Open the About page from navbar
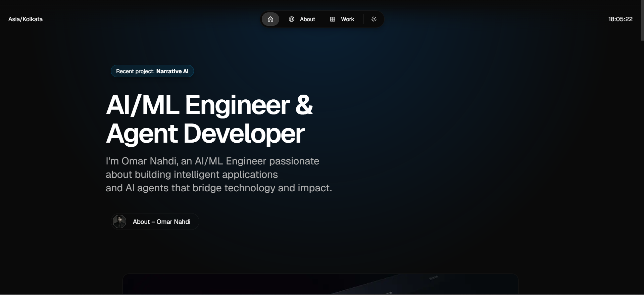The height and width of the screenshot is (295, 644). pos(302,19)
